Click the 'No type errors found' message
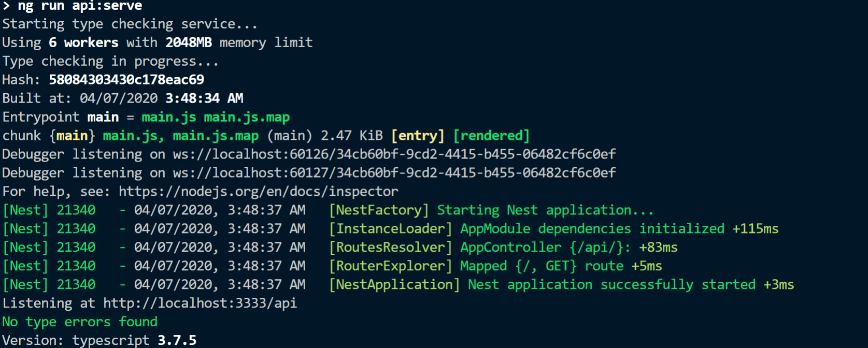The height and width of the screenshot is (348, 868). pyautogui.click(x=80, y=322)
